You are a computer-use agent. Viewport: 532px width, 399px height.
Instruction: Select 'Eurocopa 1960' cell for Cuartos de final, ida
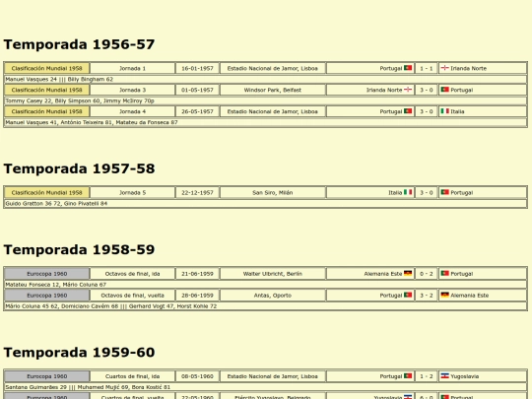tap(47, 376)
